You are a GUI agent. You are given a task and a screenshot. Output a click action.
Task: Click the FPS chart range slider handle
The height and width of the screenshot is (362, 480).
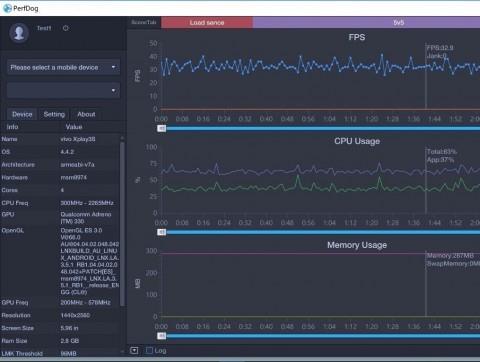click(162, 128)
